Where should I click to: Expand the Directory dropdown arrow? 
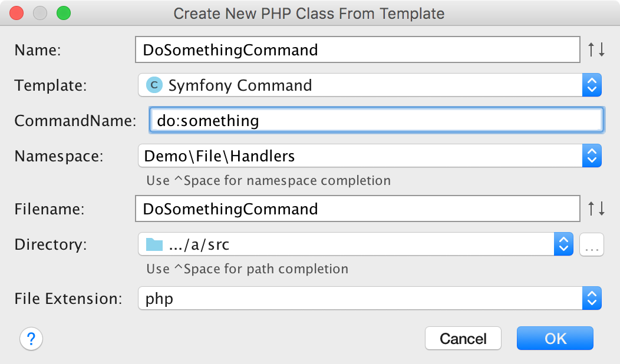(563, 244)
